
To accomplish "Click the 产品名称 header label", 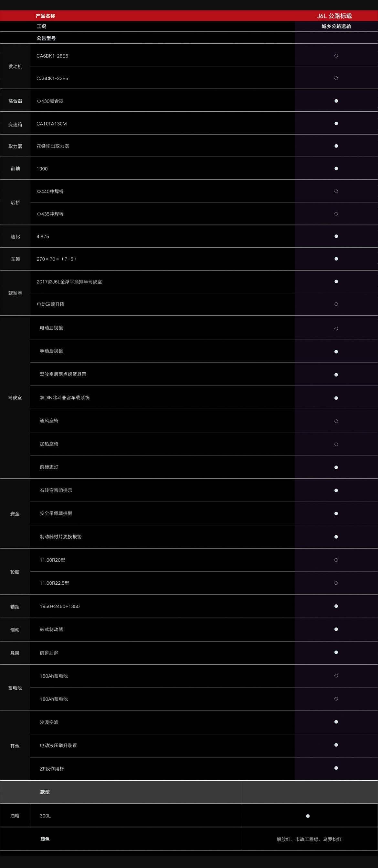I will coord(46,16).
